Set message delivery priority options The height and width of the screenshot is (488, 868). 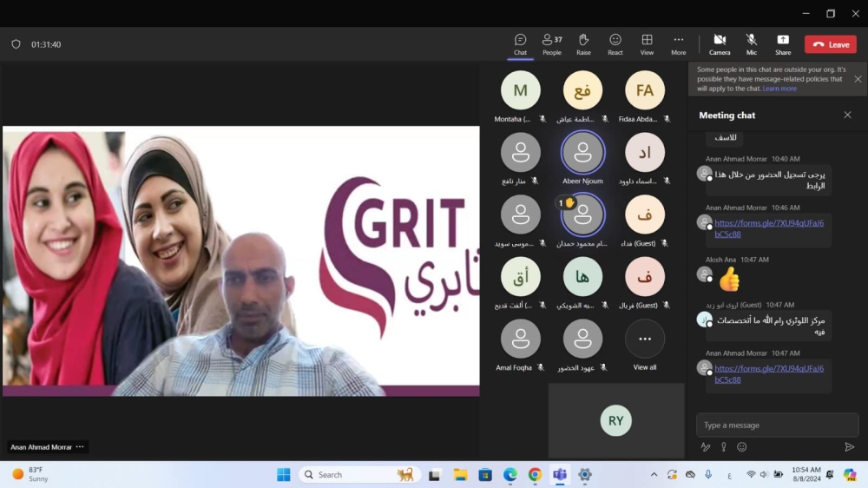tap(724, 446)
